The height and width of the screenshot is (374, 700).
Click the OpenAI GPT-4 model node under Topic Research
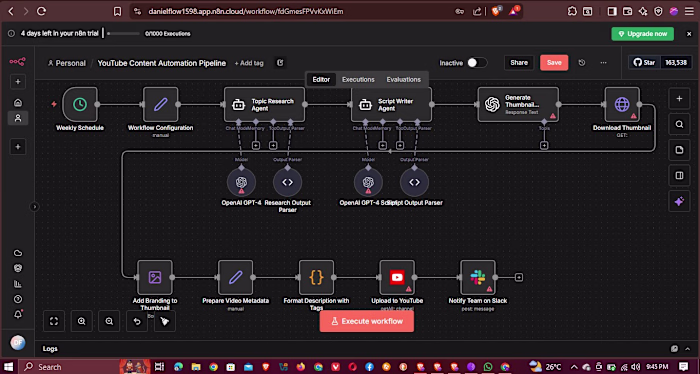pos(242,182)
